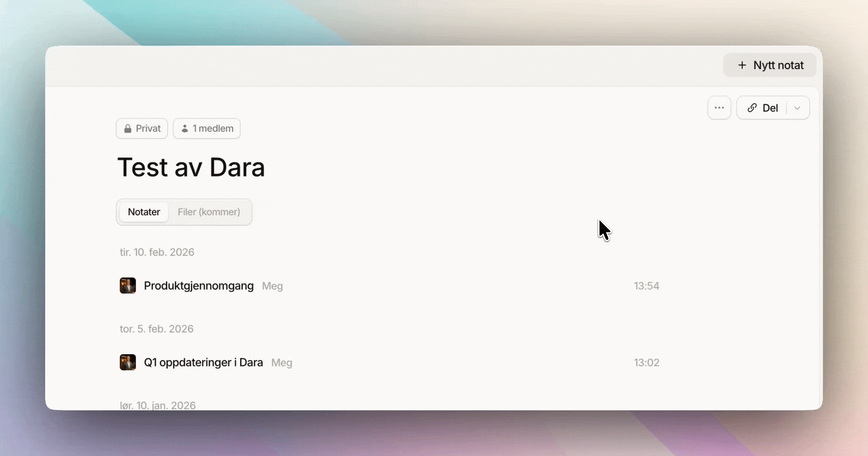This screenshot has height=456, width=868.
Task: Expand the Del button dropdown chevron
Action: click(797, 108)
